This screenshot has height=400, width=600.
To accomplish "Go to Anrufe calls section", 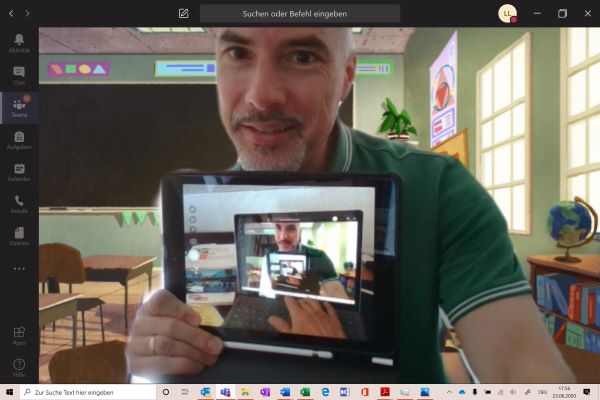I will (x=19, y=204).
